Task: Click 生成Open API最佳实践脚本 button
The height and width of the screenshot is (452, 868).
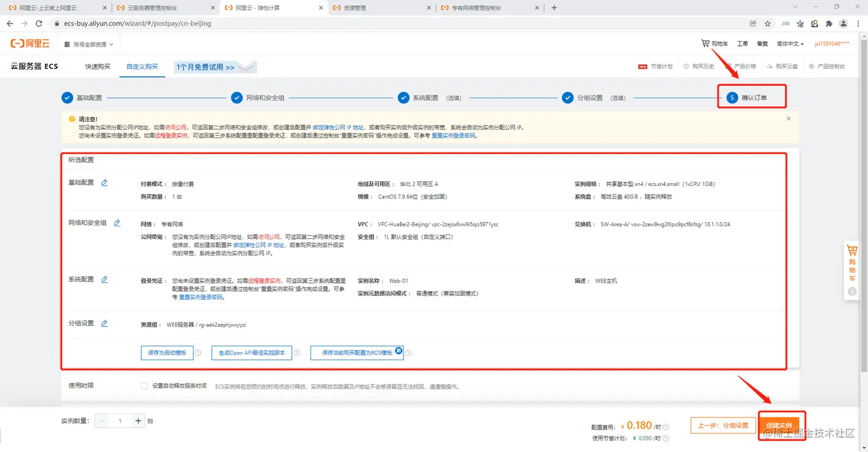Action: pos(252,353)
